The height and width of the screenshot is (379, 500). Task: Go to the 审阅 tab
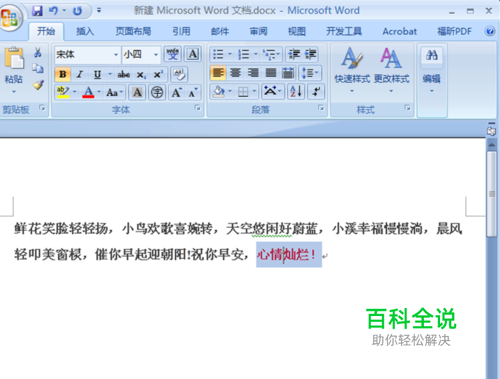click(x=259, y=31)
